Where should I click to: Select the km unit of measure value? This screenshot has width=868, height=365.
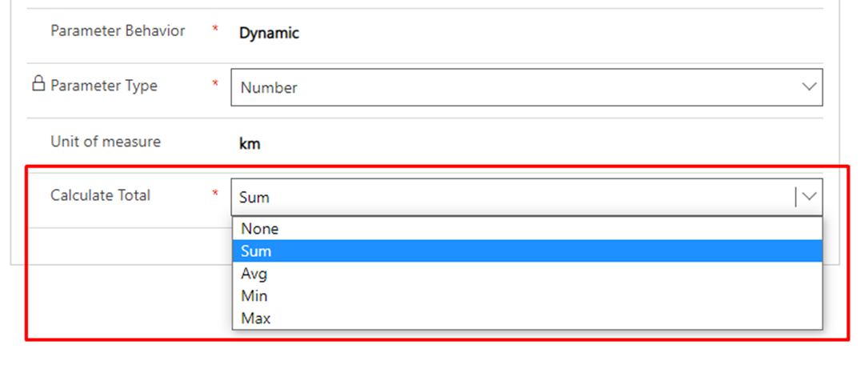(250, 145)
